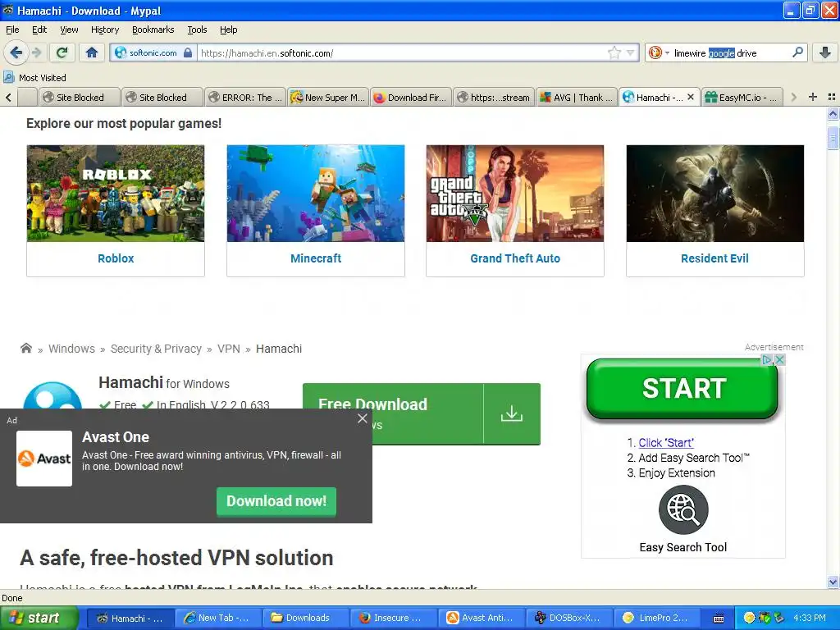The height and width of the screenshot is (630, 840).
Task: Open the DuckDuckGo search engine selector
Action: point(659,52)
